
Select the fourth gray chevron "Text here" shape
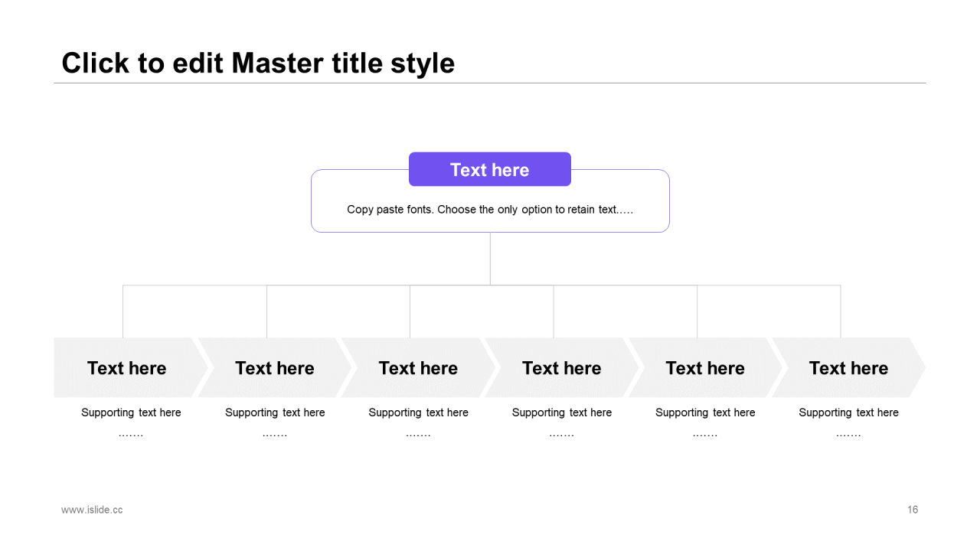[x=561, y=367]
